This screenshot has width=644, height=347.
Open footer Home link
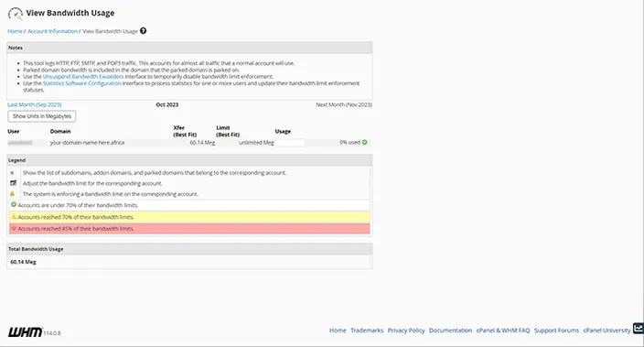[x=338, y=331]
